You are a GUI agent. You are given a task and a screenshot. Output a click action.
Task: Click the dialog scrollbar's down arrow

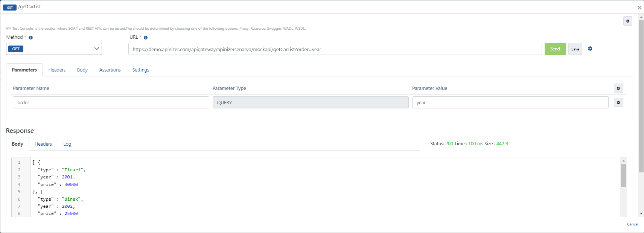(x=641, y=213)
